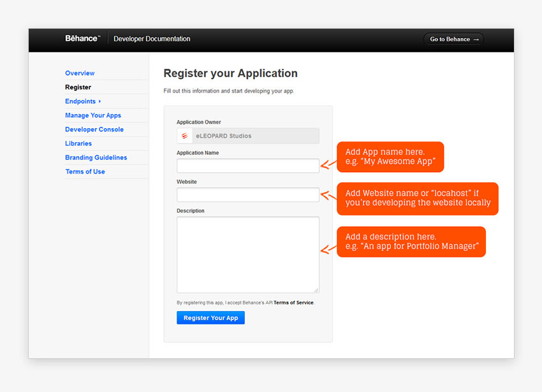The image size is (542, 392).
Task: Select Register in the sidebar navigation
Action: coord(78,87)
